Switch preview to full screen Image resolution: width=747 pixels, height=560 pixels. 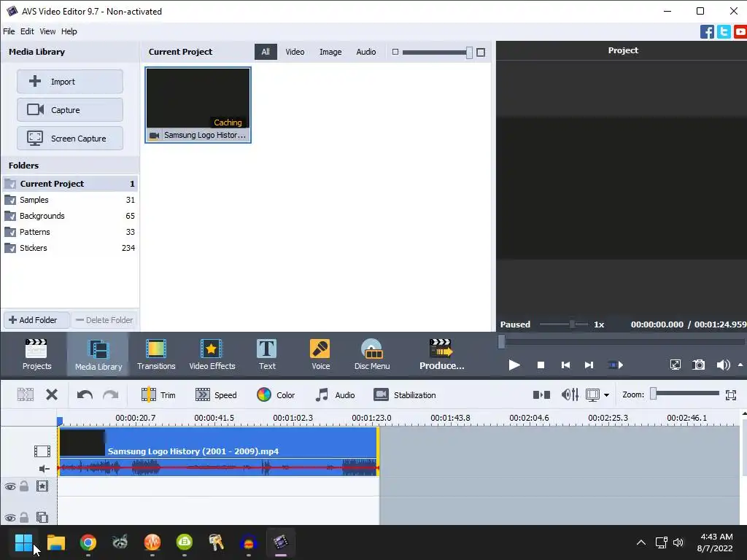[x=675, y=365]
